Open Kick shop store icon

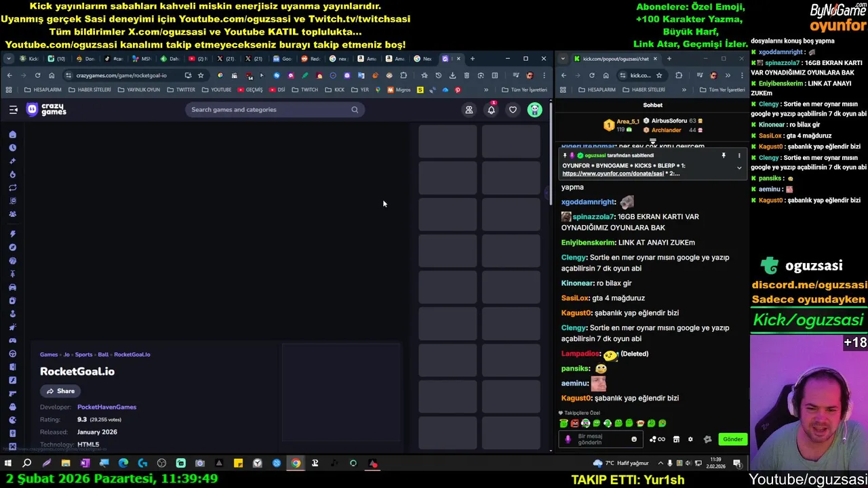point(676,439)
